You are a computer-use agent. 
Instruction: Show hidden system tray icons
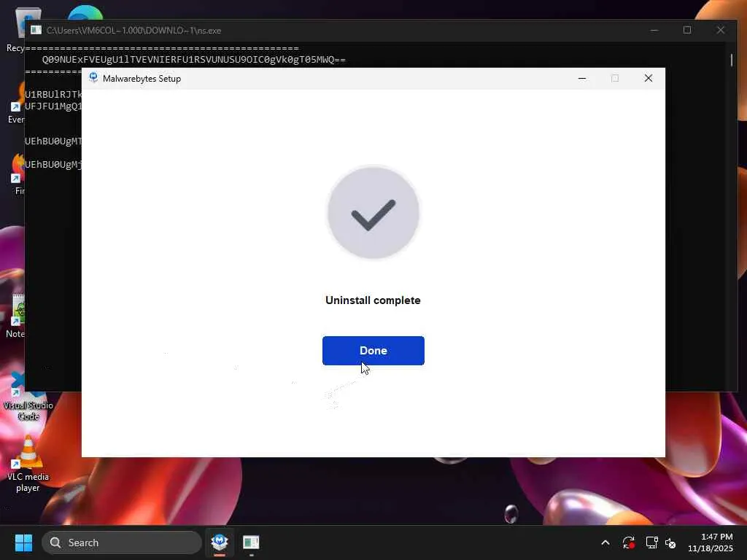tap(605, 542)
